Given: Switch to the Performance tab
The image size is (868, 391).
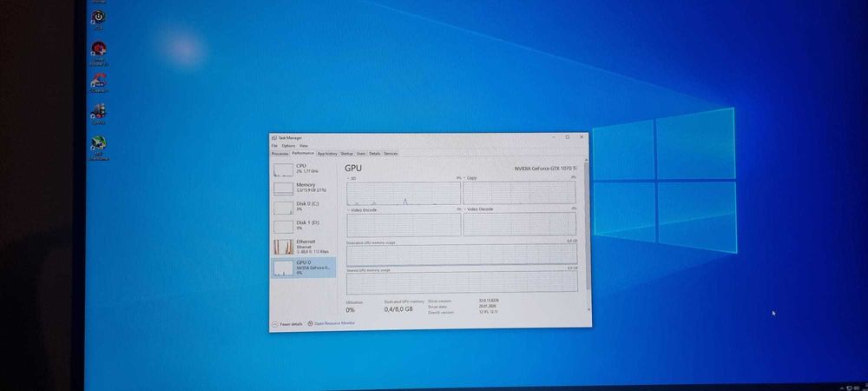Looking at the screenshot, I should 303,153.
